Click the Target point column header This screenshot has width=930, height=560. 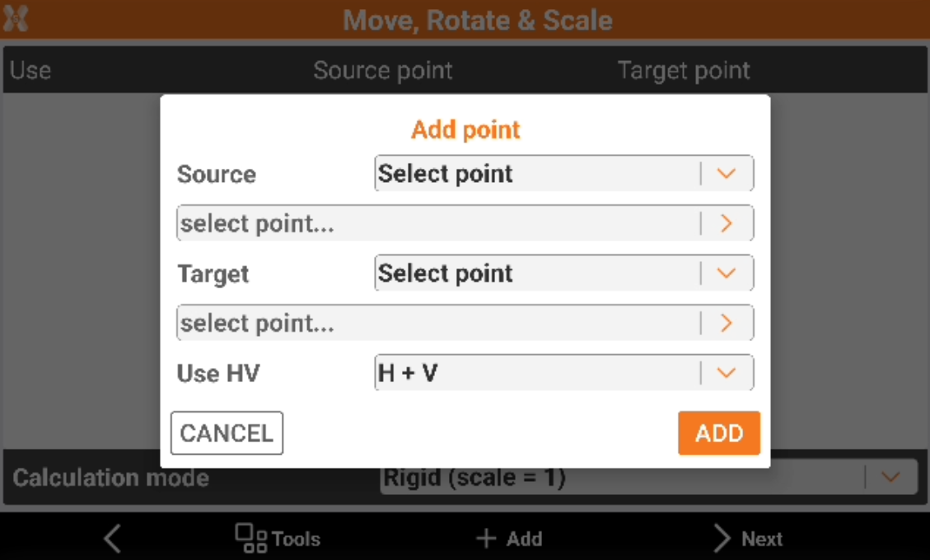pyautogui.click(x=684, y=71)
